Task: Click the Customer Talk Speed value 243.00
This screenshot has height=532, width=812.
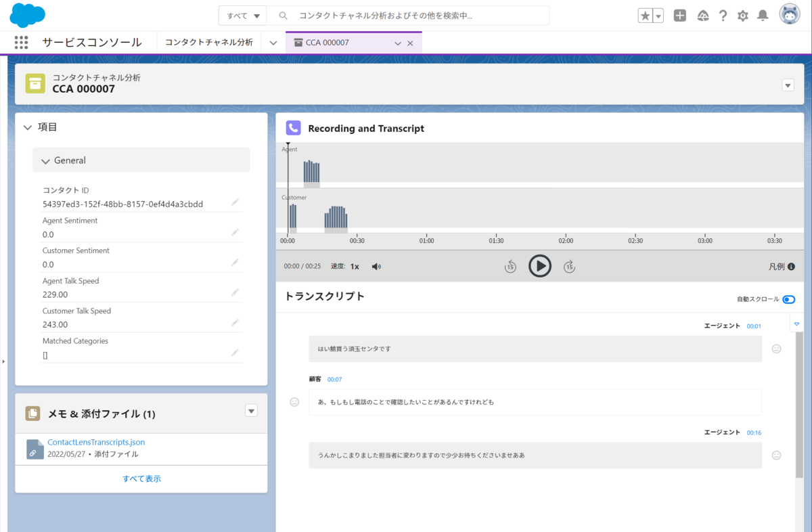Action: (55, 325)
